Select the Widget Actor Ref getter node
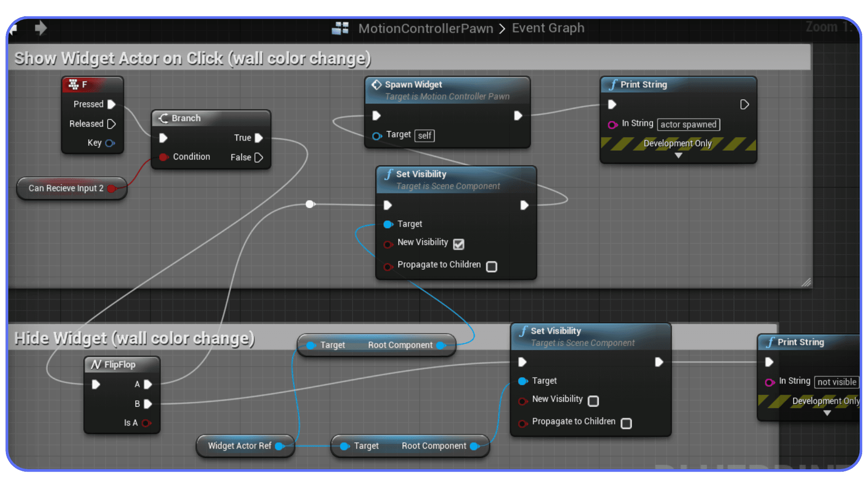 click(x=240, y=446)
